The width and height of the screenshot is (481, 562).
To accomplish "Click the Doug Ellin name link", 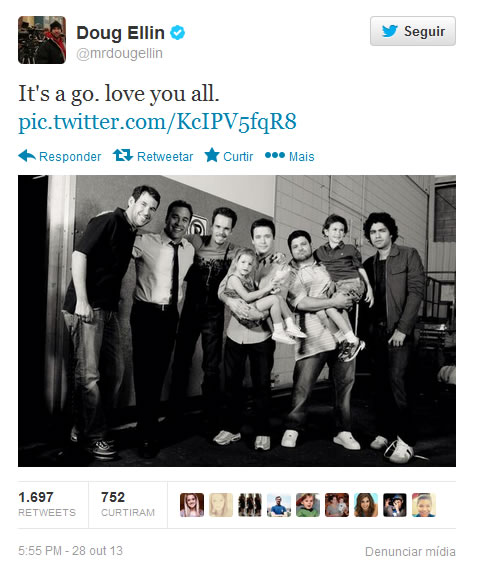I will click(x=120, y=33).
